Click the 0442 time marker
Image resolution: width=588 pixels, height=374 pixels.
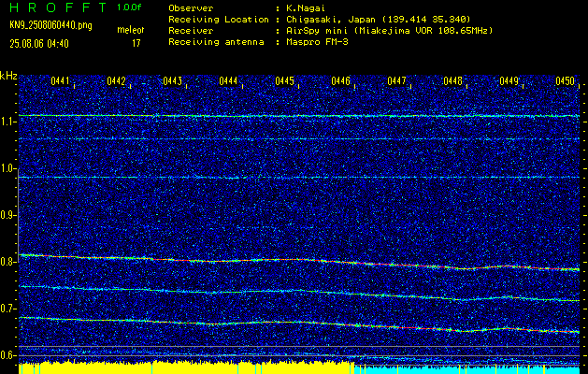tap(116, 81)
